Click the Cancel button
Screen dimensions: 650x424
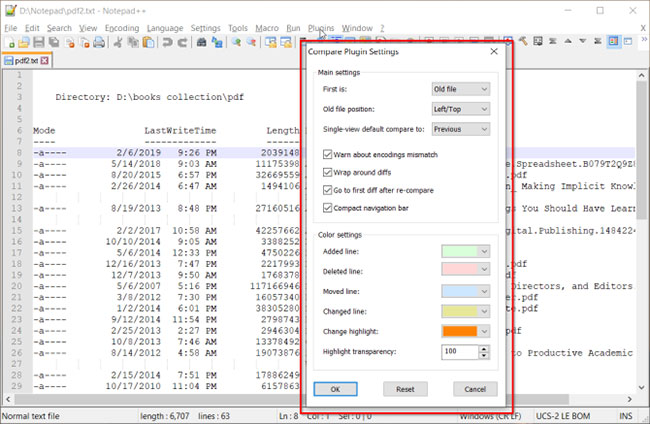[475, 389]
